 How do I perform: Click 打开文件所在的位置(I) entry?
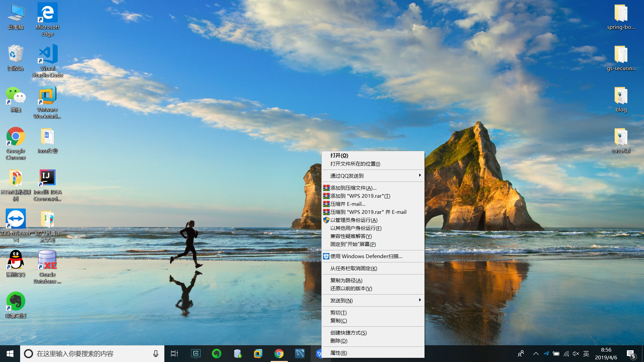(x=355, y=164)
